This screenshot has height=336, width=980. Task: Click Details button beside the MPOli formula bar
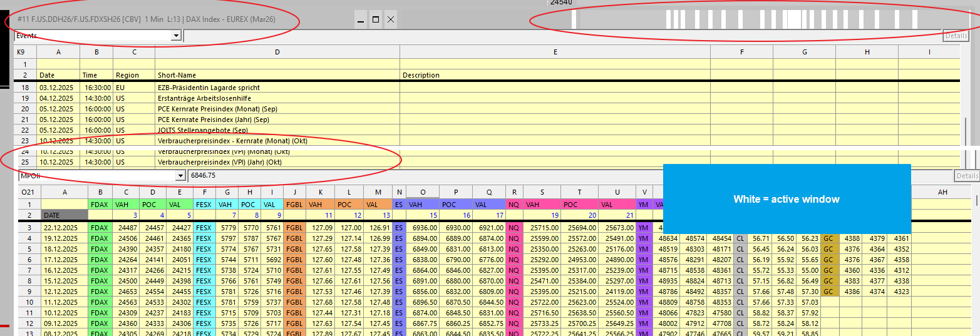(966, 176)
